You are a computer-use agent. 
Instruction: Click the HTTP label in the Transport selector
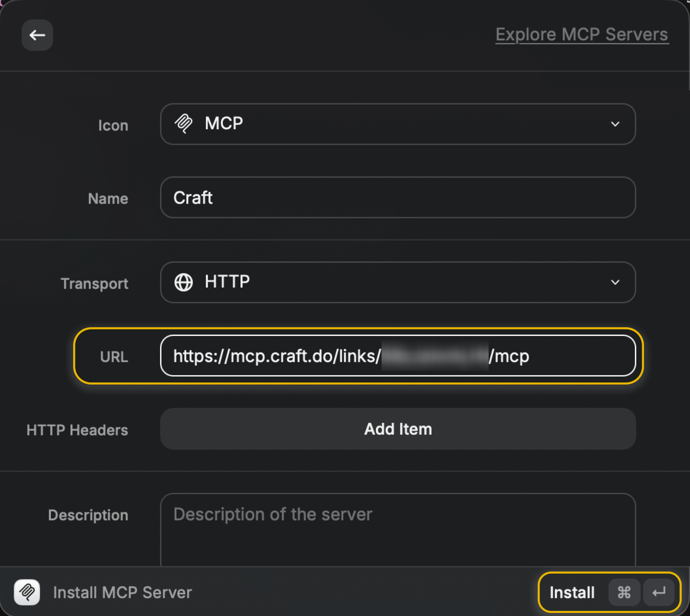pos(226,282)
